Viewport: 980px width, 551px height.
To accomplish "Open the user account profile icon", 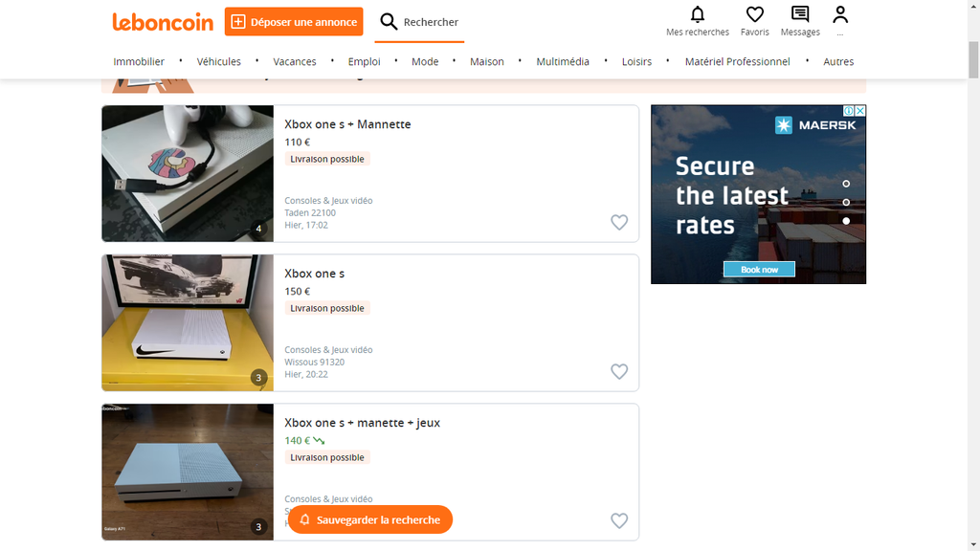I will [x=840, y=15].
